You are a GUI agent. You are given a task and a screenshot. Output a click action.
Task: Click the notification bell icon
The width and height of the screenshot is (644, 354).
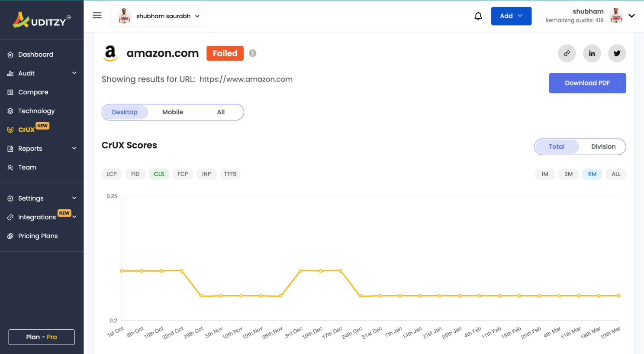478,16
